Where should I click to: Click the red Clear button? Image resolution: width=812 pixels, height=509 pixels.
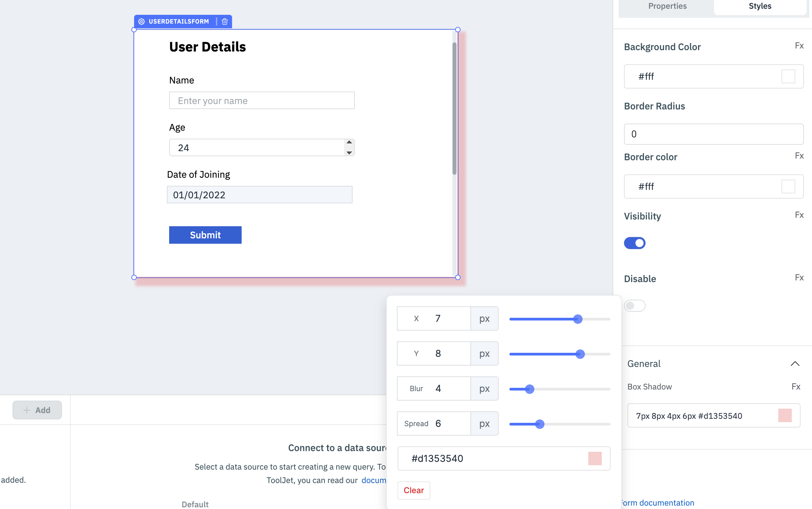coord(413,490)
